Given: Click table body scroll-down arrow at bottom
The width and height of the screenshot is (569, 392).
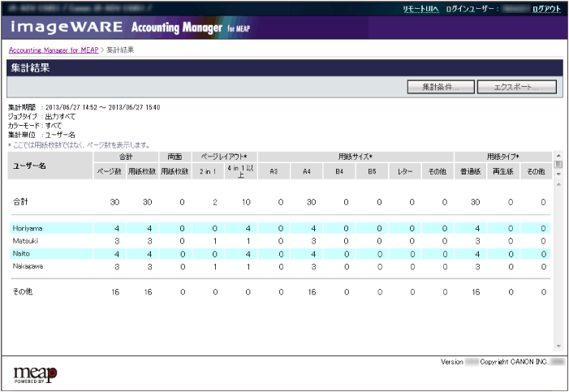Looking at the screenshot, I should tap(558, 347).
